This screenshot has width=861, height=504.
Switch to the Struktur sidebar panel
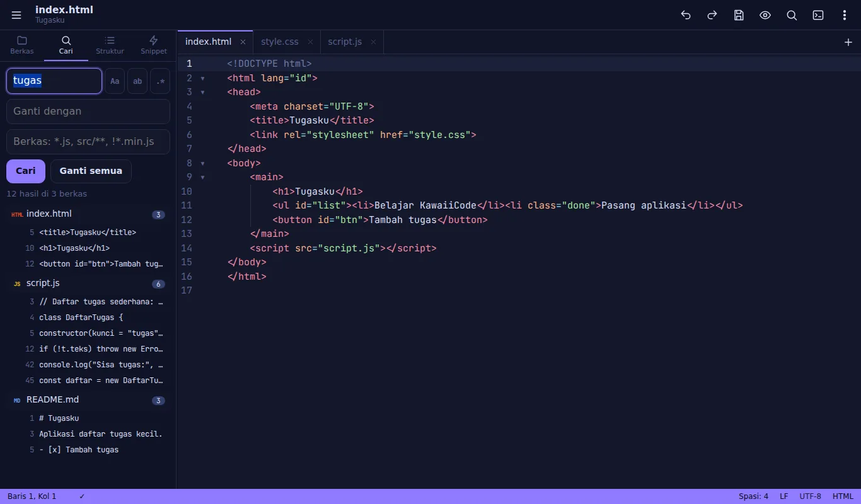110,45
